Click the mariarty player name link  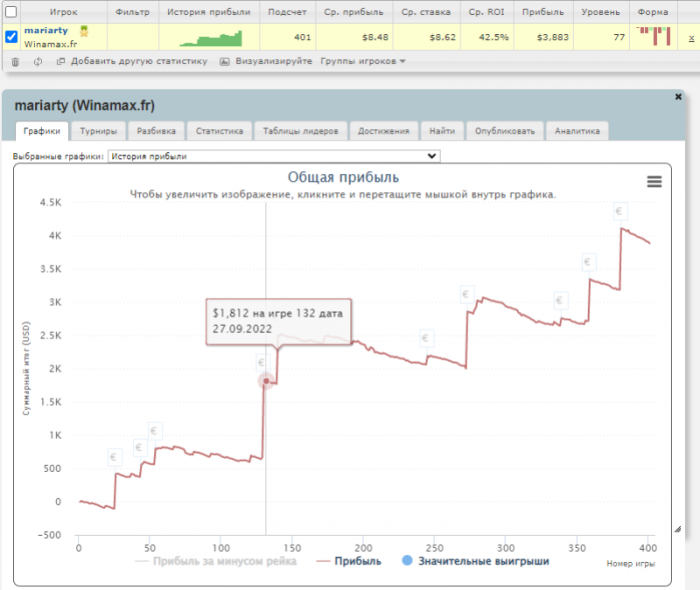coord(46,30)
